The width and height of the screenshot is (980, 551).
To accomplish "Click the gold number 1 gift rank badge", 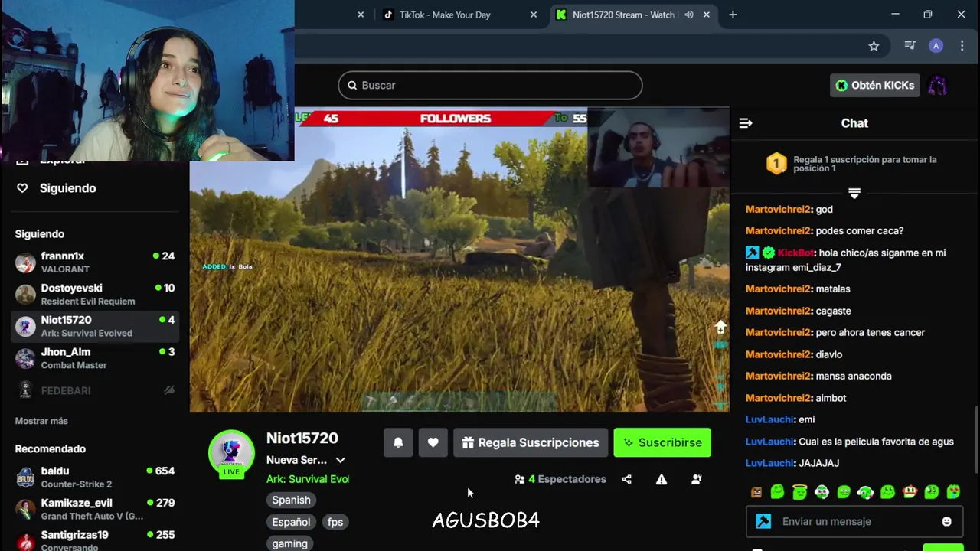I will [x=776, y=164].
